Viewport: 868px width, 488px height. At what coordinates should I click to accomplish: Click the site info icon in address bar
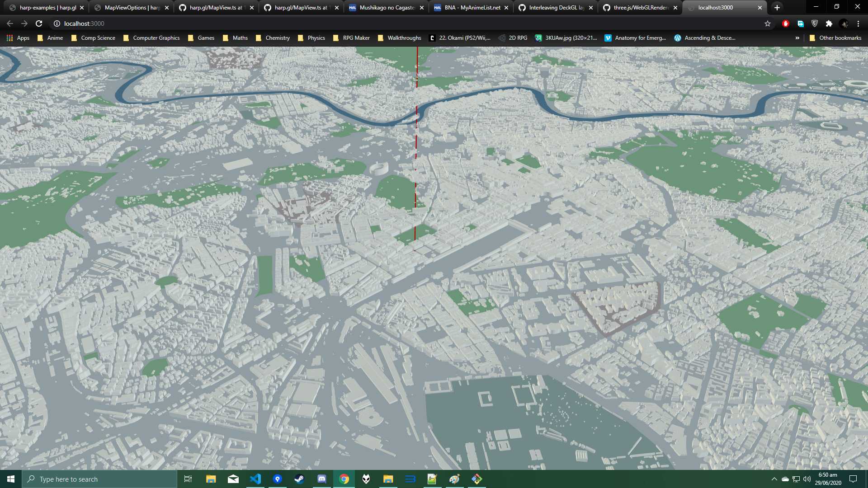click(56, 23)
